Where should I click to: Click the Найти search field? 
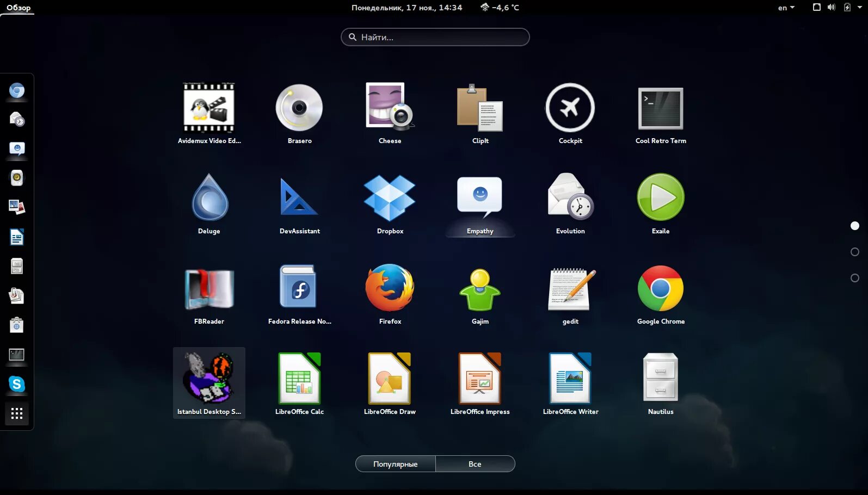tap(435, 37)
